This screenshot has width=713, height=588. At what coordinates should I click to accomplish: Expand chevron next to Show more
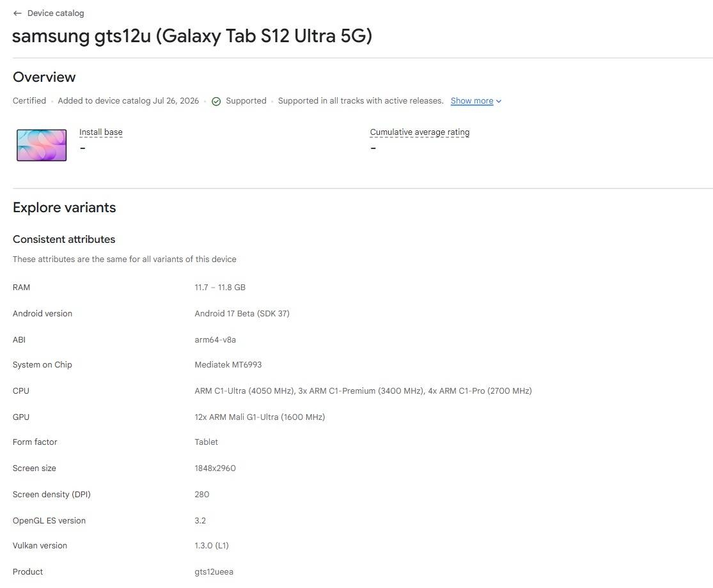pyautogui.click(x=499, y=102)
